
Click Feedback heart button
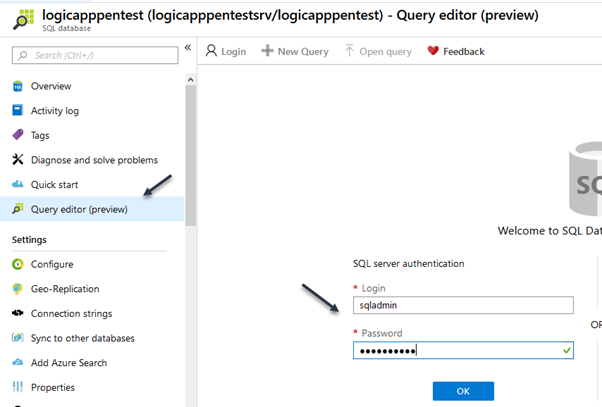[x=455, y=51]
